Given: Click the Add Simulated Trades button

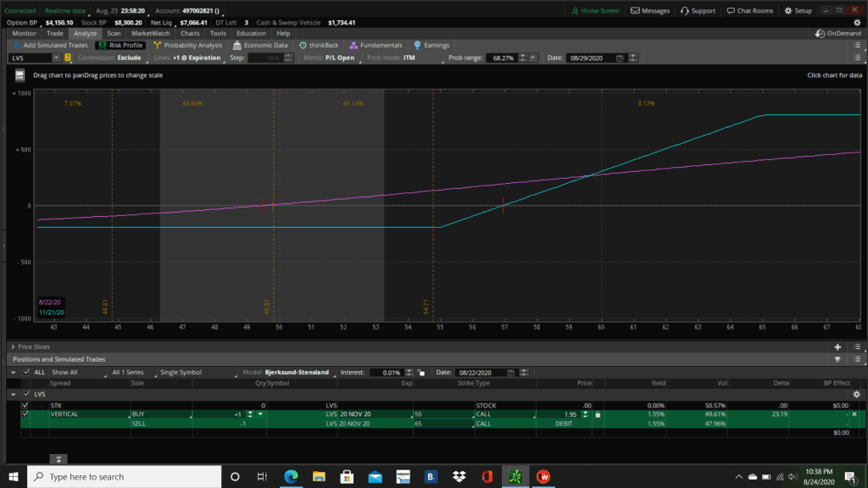Looking at the screenshot, I should [49, 45].
